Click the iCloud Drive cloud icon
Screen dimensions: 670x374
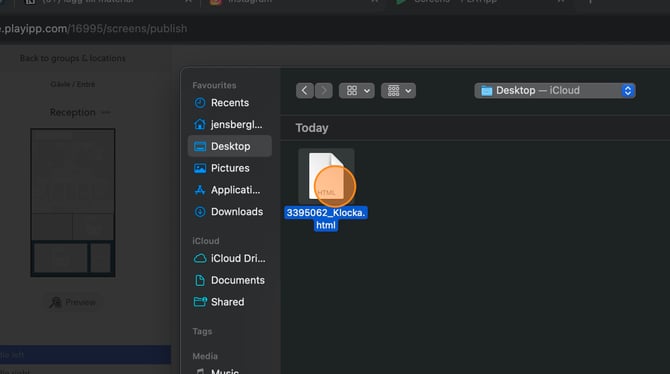pos(200,259)
